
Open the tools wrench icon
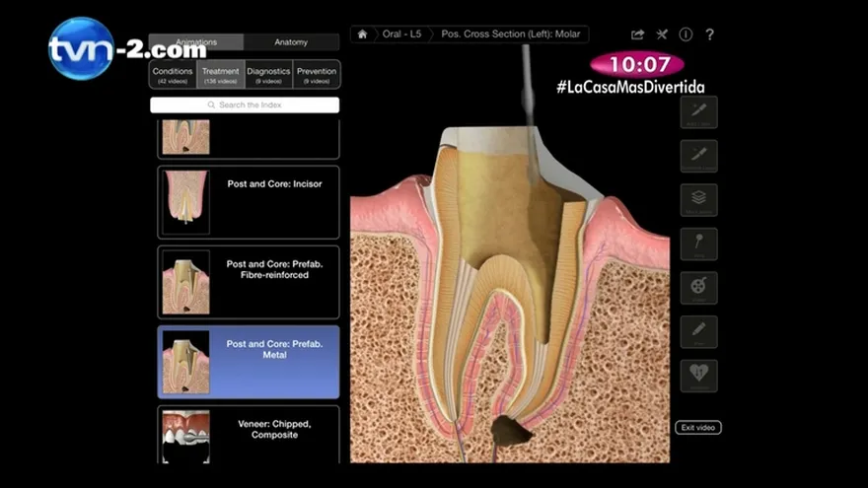tap(662, 35)
